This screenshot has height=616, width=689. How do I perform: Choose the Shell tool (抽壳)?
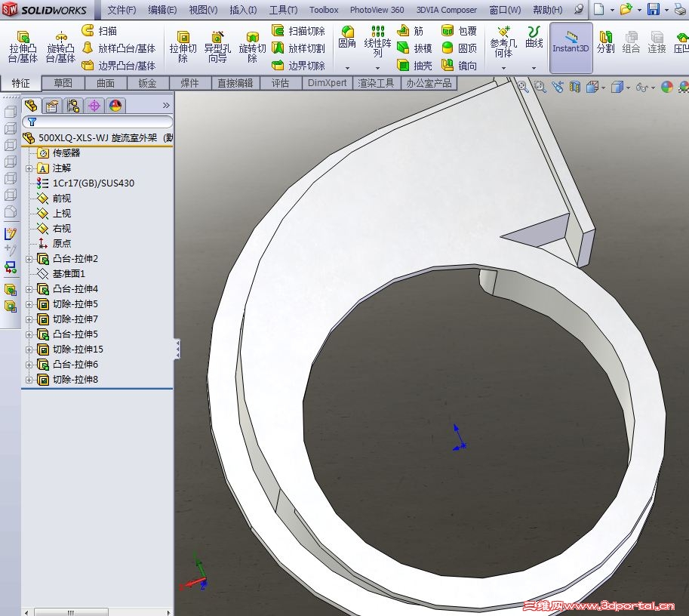click(414, 66)
